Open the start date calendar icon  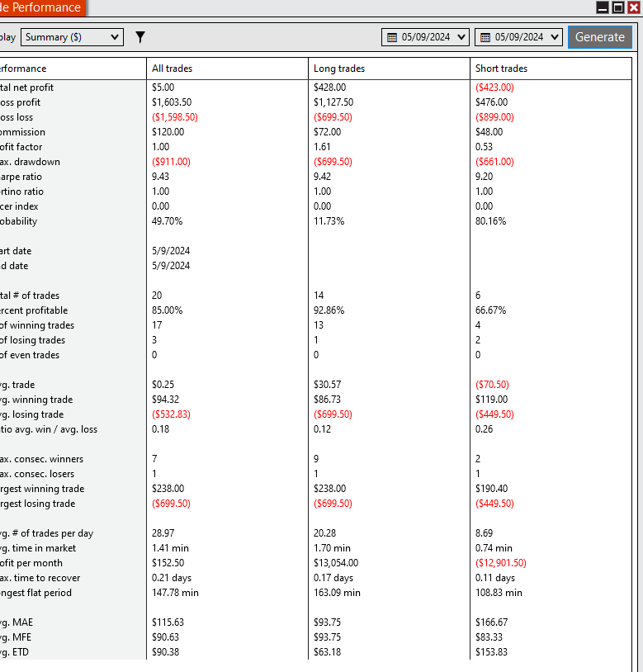[x=392, y=37]
